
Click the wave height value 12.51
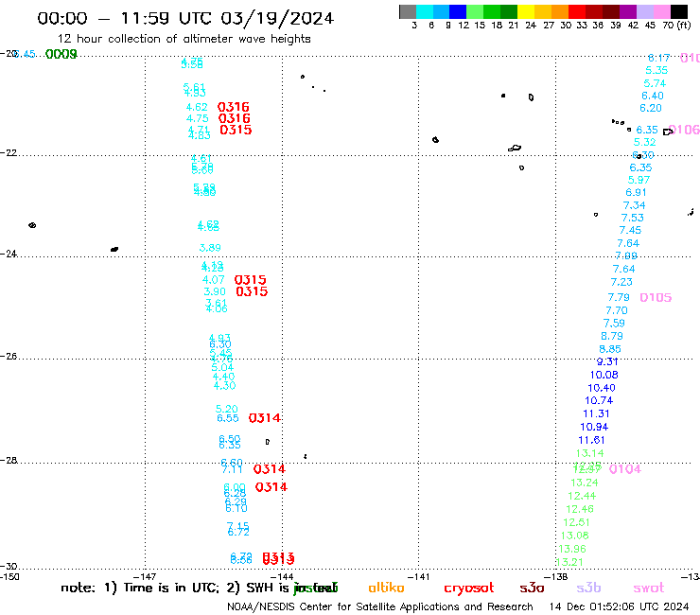(576, 522)
